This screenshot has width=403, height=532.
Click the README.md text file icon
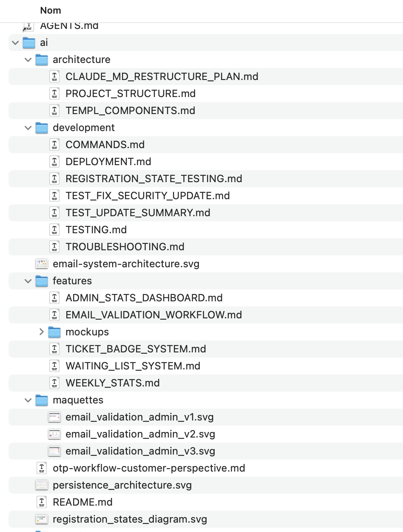(x=42, y=502)
